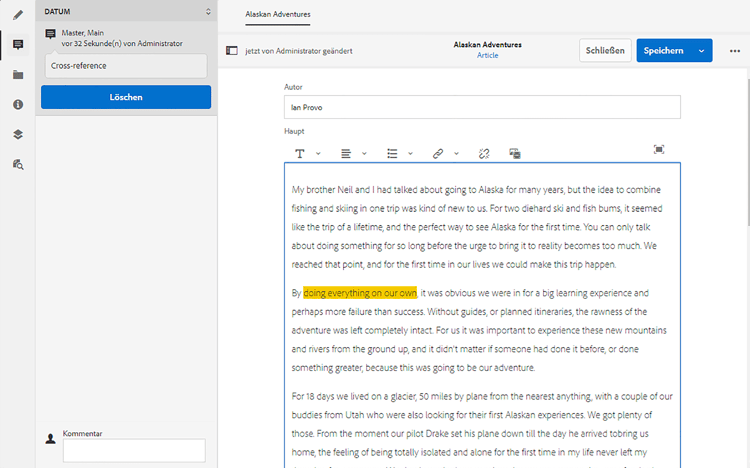Open the folder assets icon in sidebar

coord(18,75)
